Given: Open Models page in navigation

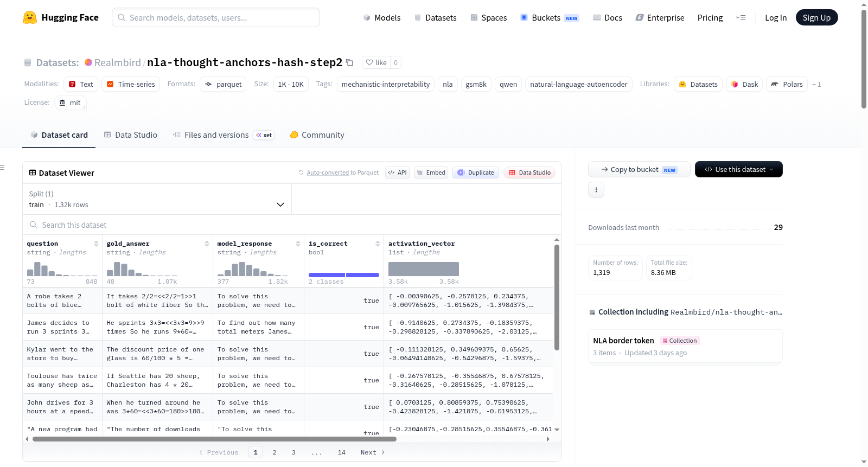Looking at the screenshot, I should click(382, 17).
